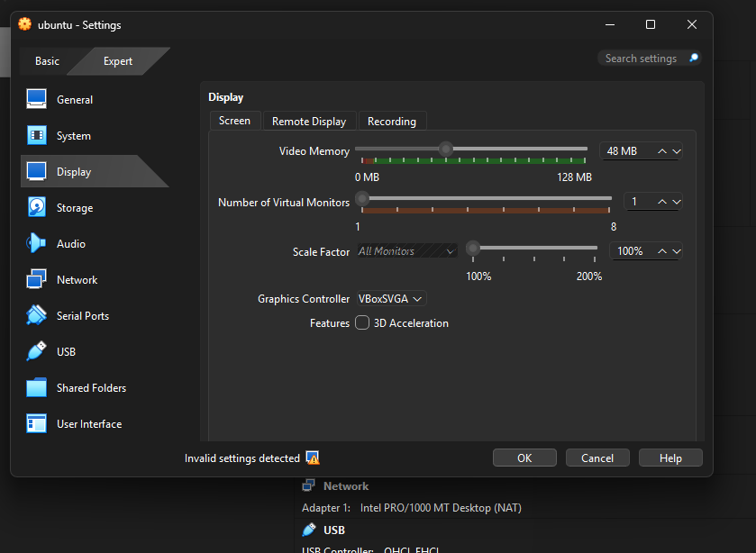Switch to Basic settings mode
756x553 pixels.
(x=47, y=60)
